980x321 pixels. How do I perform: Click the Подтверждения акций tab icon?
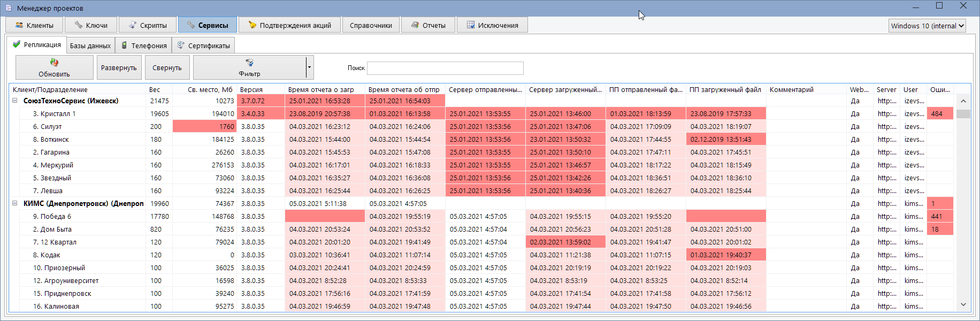coord(252,25)
